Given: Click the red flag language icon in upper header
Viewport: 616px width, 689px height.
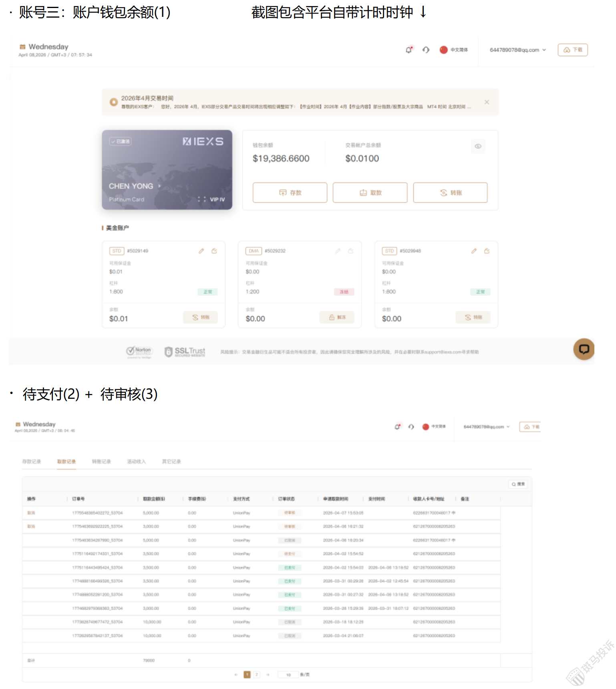Looking at the screenshot, I should click(x=443, y=50).
